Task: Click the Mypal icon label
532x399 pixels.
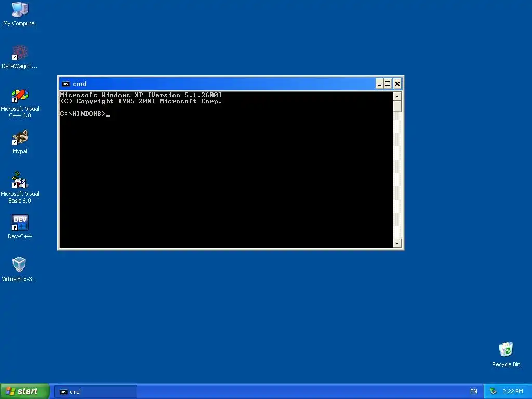Action: pos(20,151)
